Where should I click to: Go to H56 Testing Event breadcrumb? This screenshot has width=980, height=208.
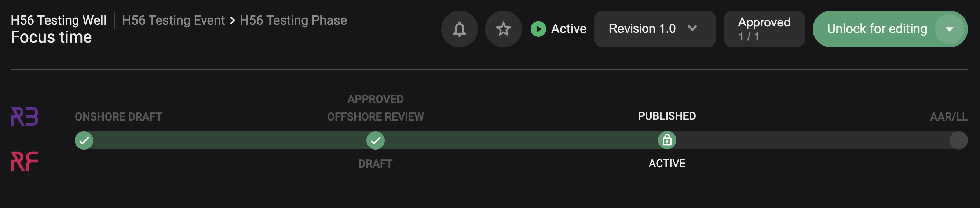(x=173, y=20)
